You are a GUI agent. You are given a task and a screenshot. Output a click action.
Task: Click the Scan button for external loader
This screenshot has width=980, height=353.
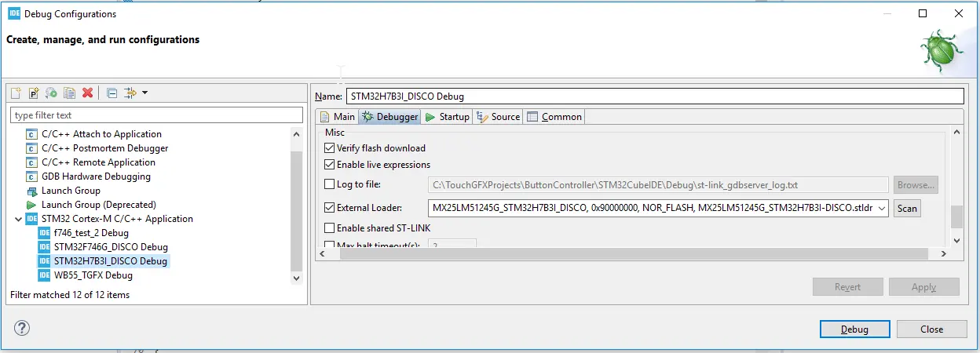point(906,209)
